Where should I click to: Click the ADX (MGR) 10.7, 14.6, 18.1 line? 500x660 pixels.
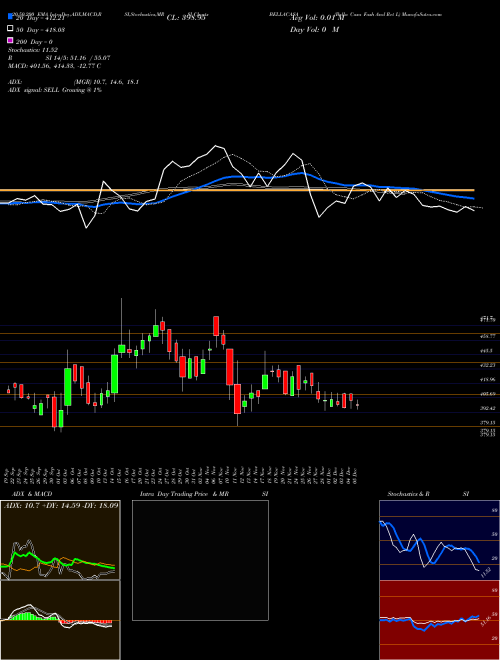click(73, 82)
